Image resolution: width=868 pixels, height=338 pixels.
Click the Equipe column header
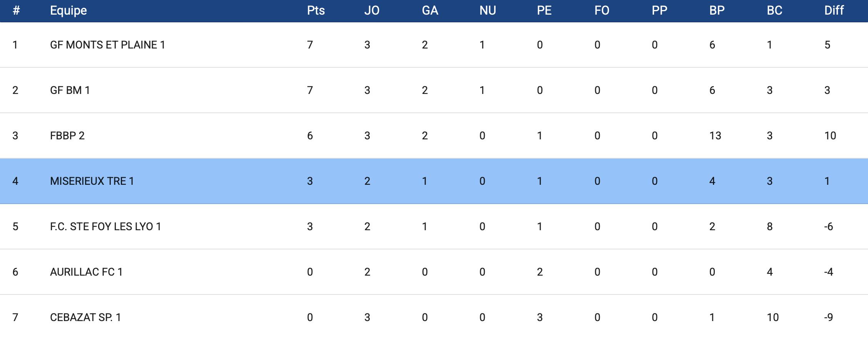pyautogui.click(x=68, y=10)
